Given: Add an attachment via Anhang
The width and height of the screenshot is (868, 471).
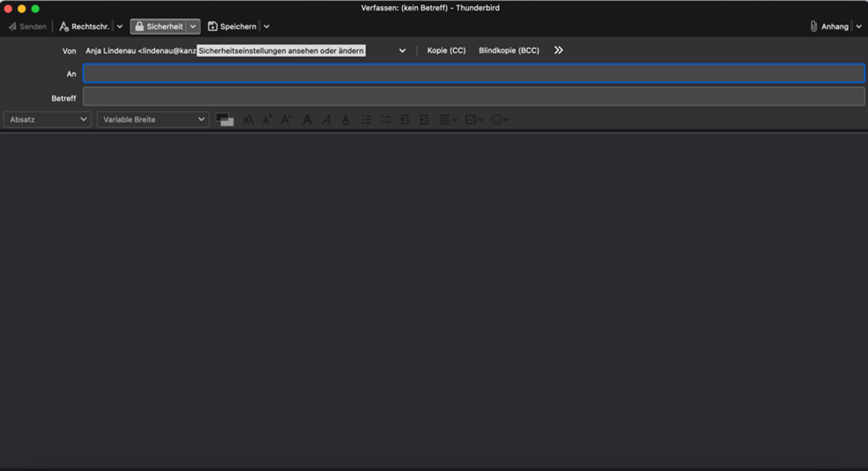Looking at the screenshot, I should 829,27.
